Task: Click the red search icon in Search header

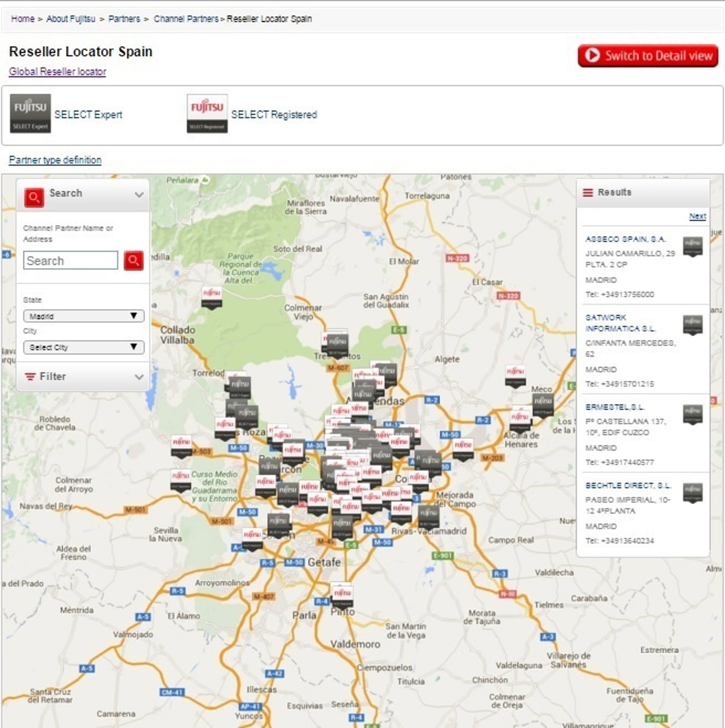Action: pyautogui.click(x=34, y=198)
